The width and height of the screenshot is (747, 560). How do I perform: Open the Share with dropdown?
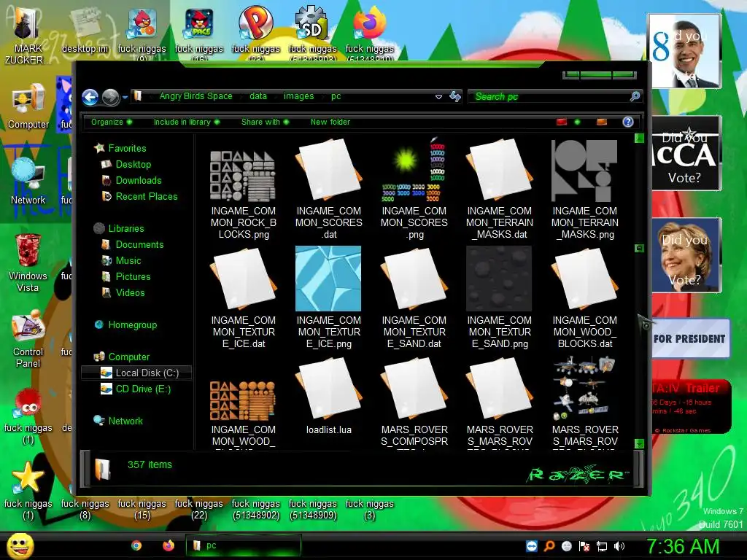pyautogui.click(x=265, y=122)
